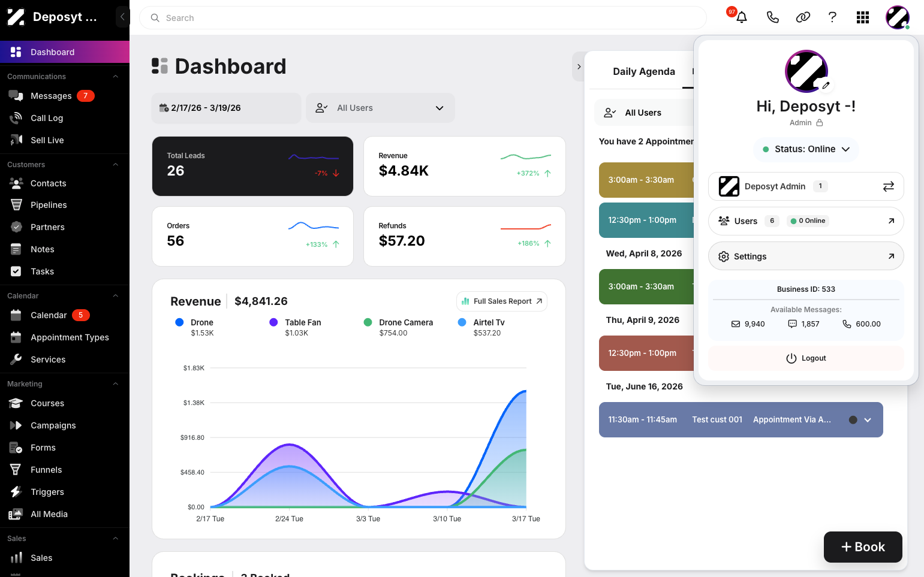
Task: Click the Triggers lightning icon in sidebar
Action: 16,492
